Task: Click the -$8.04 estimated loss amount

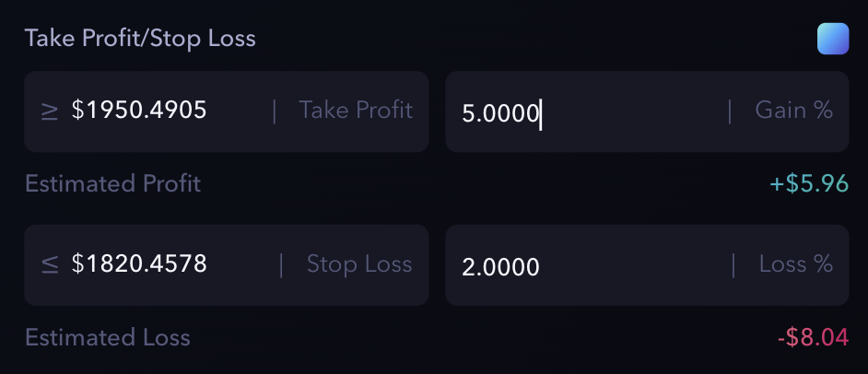Action: pyautogui.click(x=812, y=337)
